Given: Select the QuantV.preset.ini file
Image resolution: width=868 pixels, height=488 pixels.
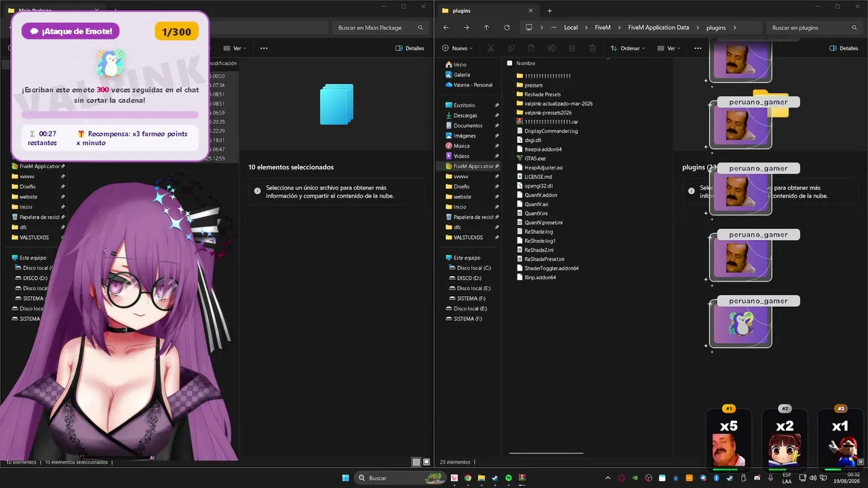Looking at the screenshot, I should [x=539, y=222].
